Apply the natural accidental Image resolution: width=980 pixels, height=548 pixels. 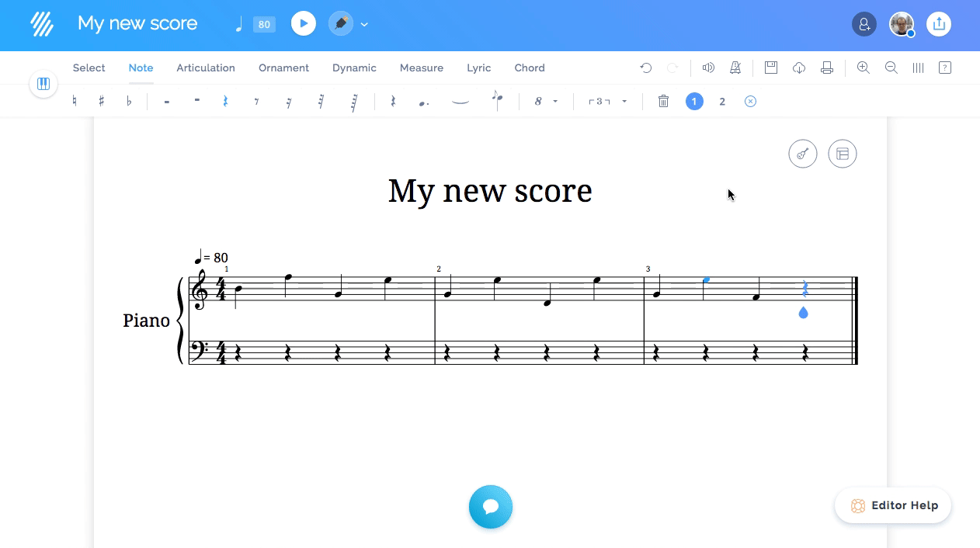(x=75, y=101)
